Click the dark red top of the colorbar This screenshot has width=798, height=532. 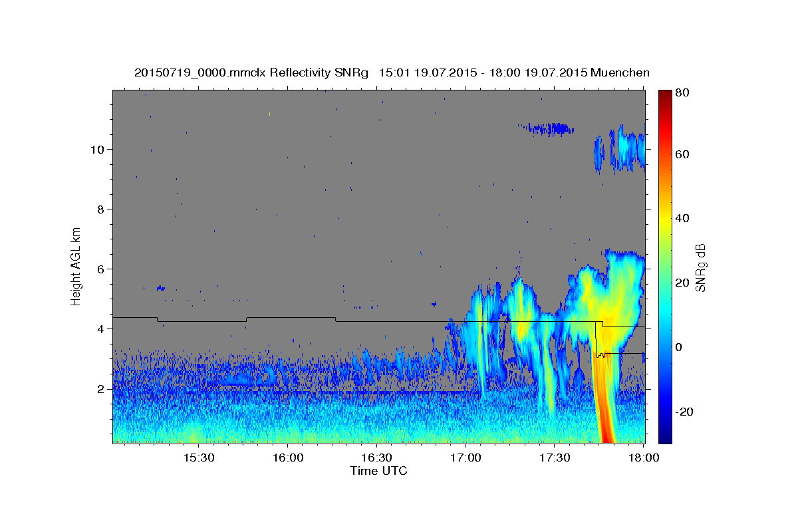[664, 96]
